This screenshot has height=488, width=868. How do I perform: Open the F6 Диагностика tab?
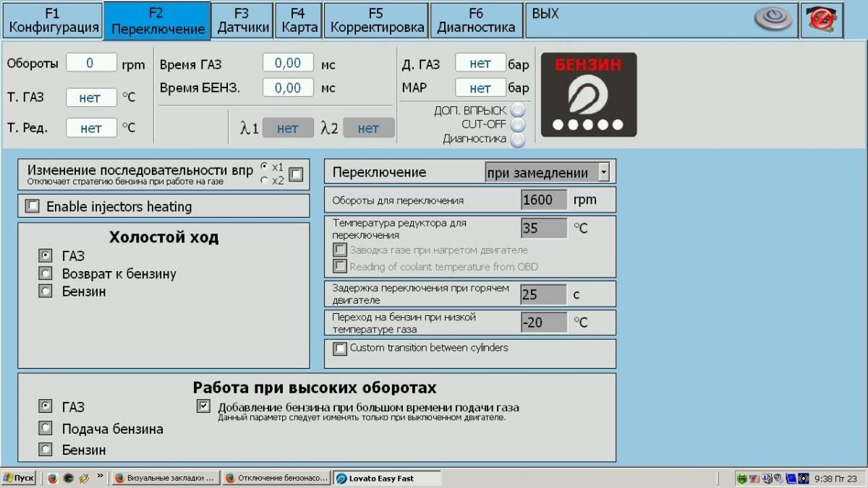tap(476, 20)
